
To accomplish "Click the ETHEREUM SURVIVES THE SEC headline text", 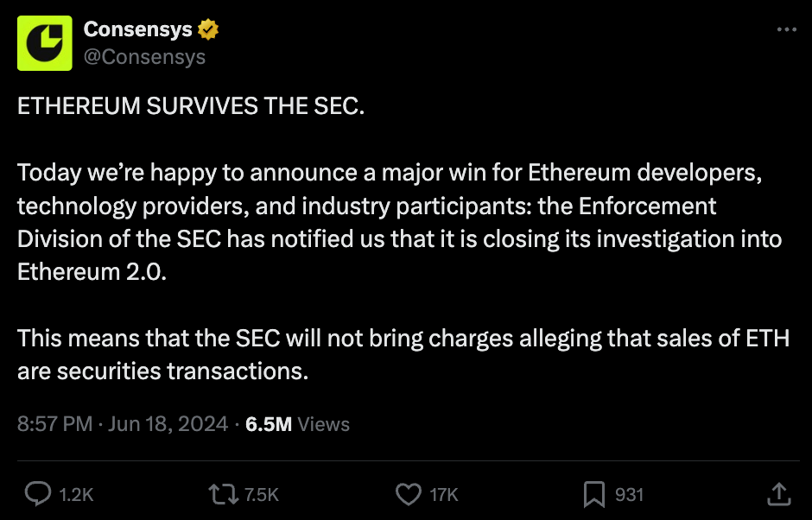I will click(191, 106).
